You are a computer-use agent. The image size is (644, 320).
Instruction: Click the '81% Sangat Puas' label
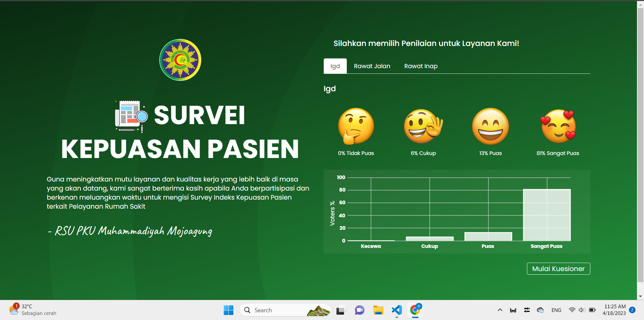coord(558,153)
